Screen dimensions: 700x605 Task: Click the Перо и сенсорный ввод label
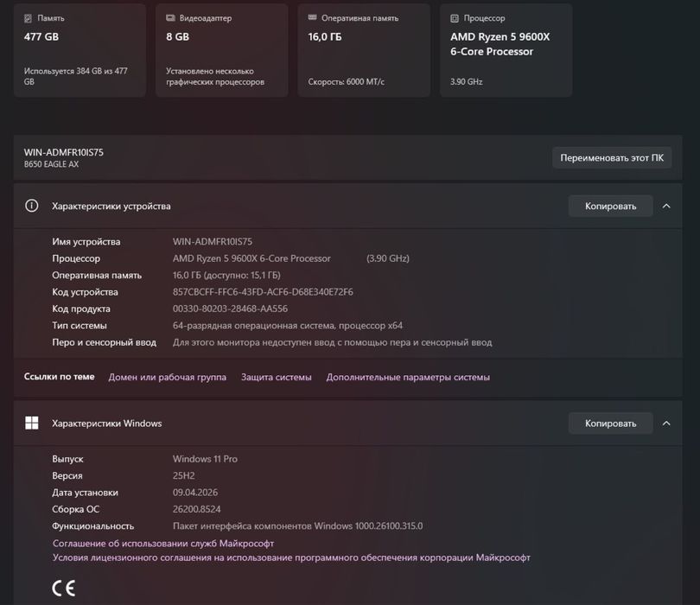(x=104, y=342)
